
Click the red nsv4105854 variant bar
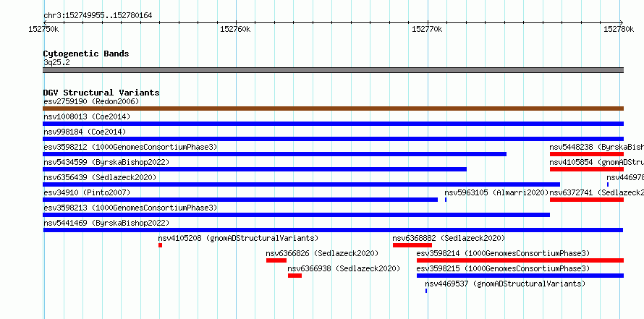click(x=587, y=169)
